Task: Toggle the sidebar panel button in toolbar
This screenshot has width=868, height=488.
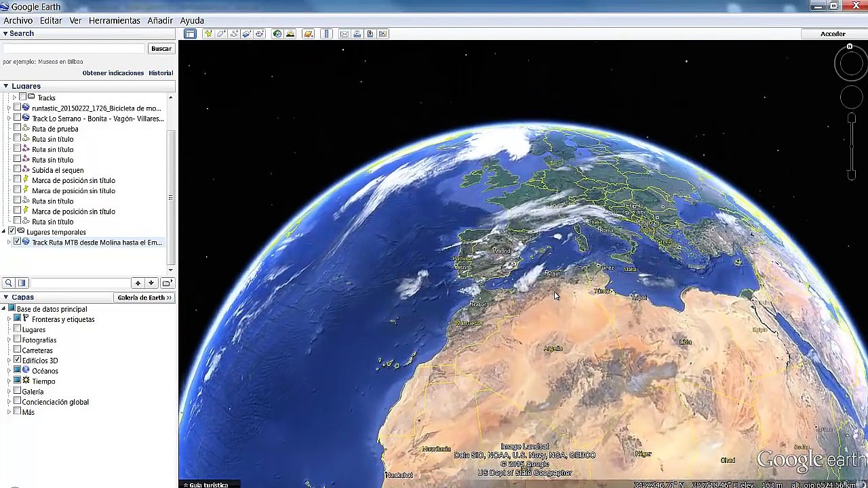Action: (x=190, y=34)
